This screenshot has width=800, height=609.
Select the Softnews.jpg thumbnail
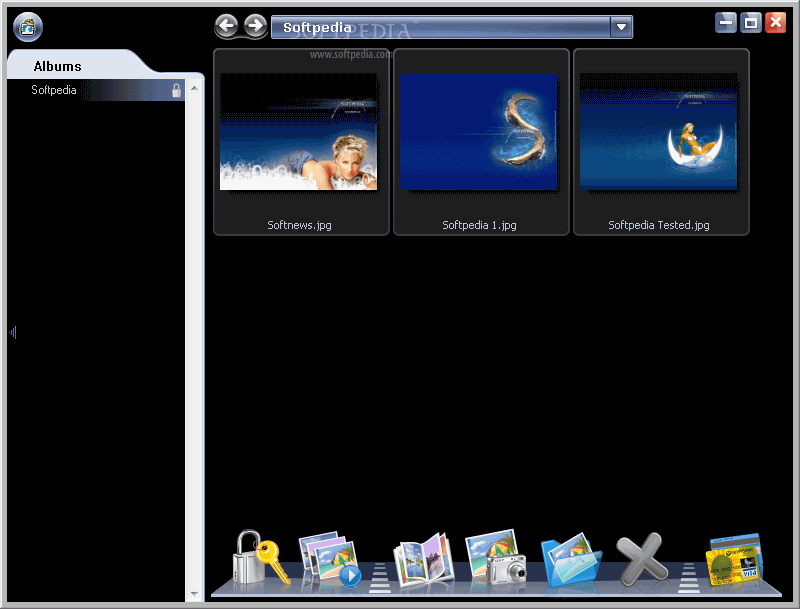pyautogui.click(x=298, y=132)
